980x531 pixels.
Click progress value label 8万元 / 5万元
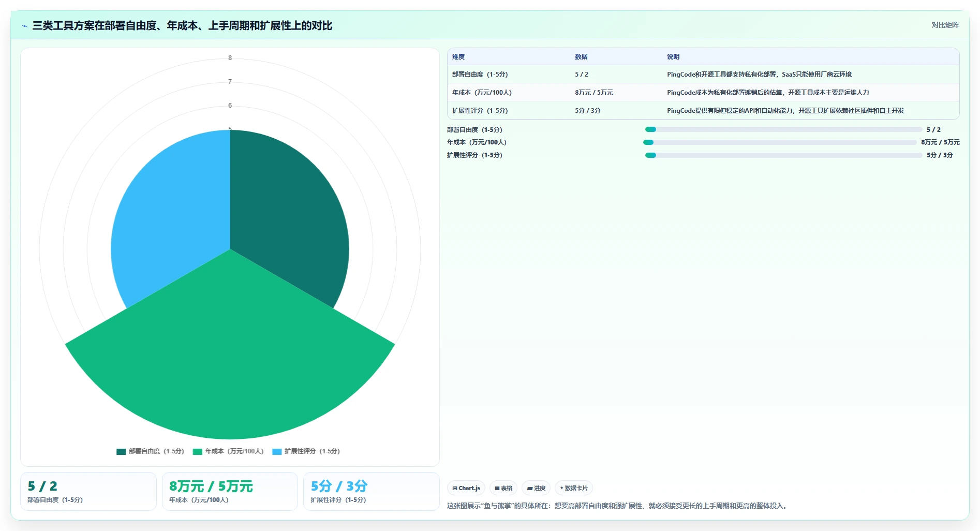pos(940,142)
